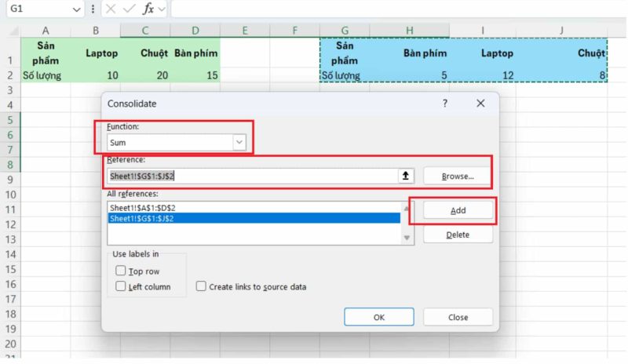628x364 pixels.
Task: Close the Consolidate dialog with X
Action: pyautogui.click(x=480, y=104)
